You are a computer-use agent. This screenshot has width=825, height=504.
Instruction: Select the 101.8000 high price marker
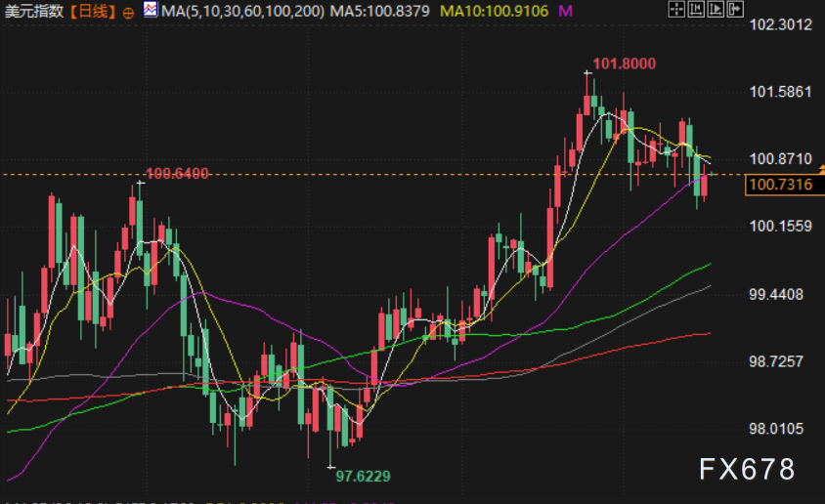[x=624, y=63]
